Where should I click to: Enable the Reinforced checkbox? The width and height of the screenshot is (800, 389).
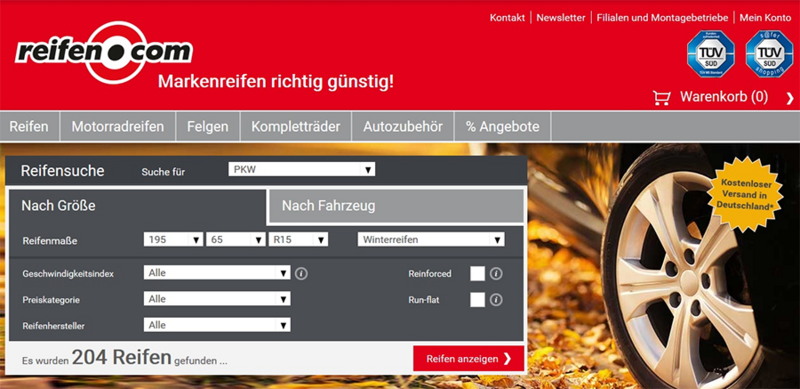[x=478, y=274]
